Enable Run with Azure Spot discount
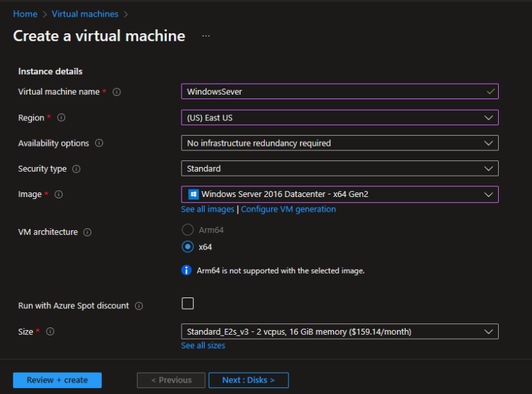This screenshot has height=394, width=532. tap(188, 303)
